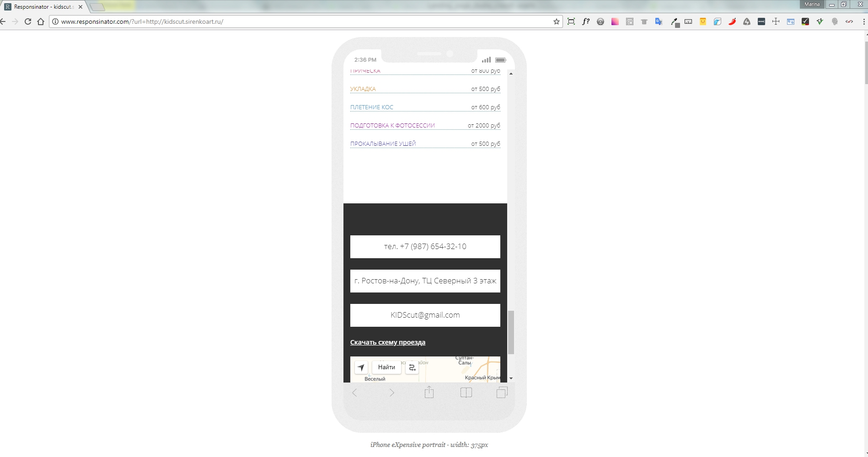
Task: Click the phone number field
Action: (x=425, y=247)
